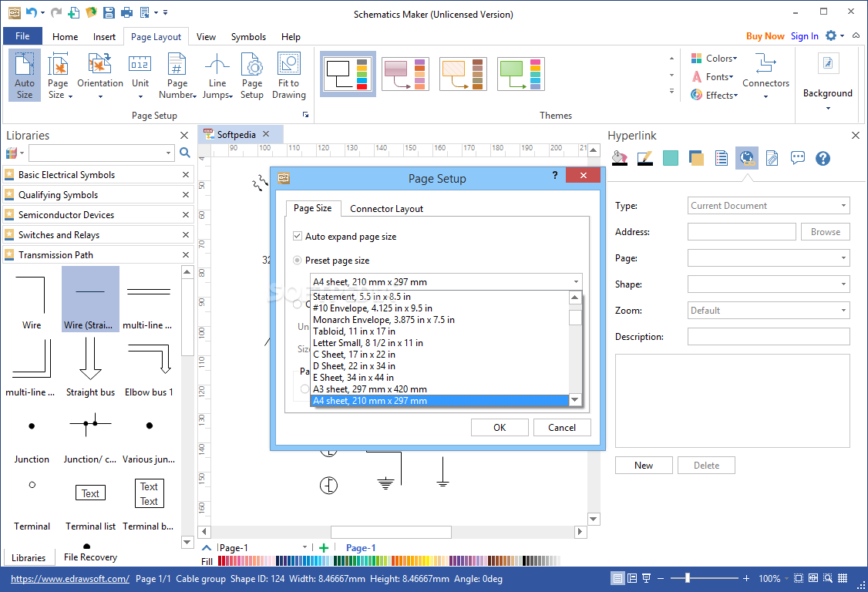Open the Page dropdown in Hyperlink panel

point(769,258)
